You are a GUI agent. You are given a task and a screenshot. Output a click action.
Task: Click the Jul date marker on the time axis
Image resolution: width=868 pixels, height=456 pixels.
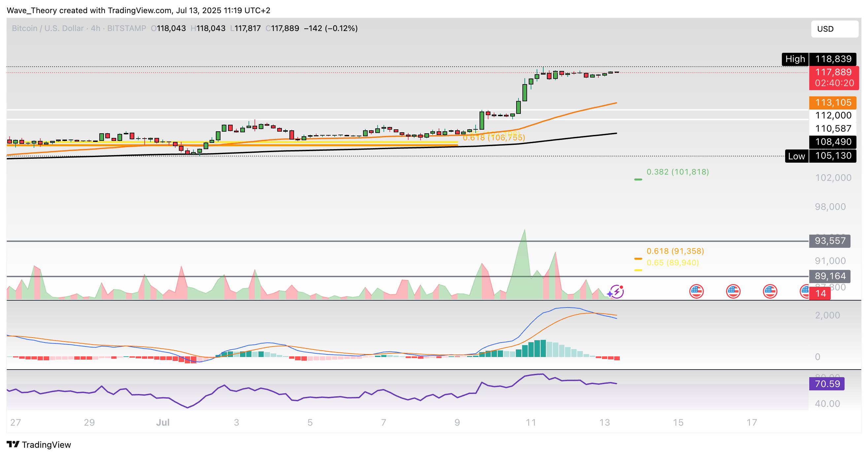point(163,422)
